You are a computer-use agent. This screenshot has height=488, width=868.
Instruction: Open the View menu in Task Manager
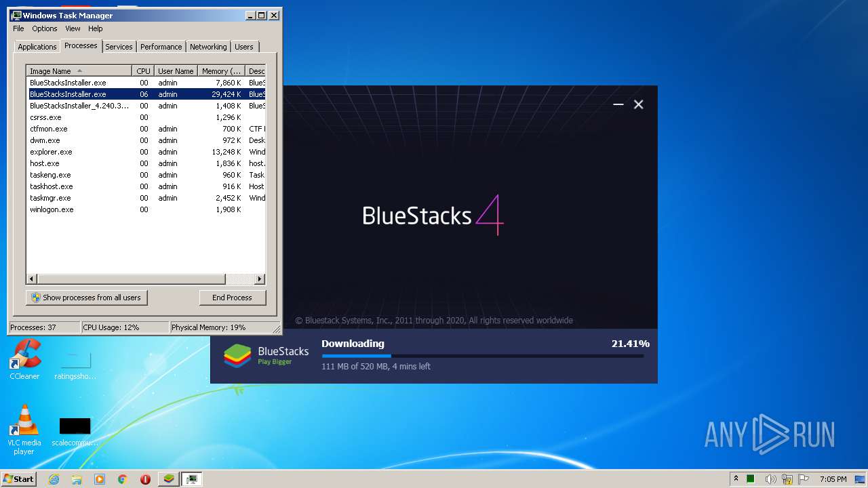tap(73, 28)
